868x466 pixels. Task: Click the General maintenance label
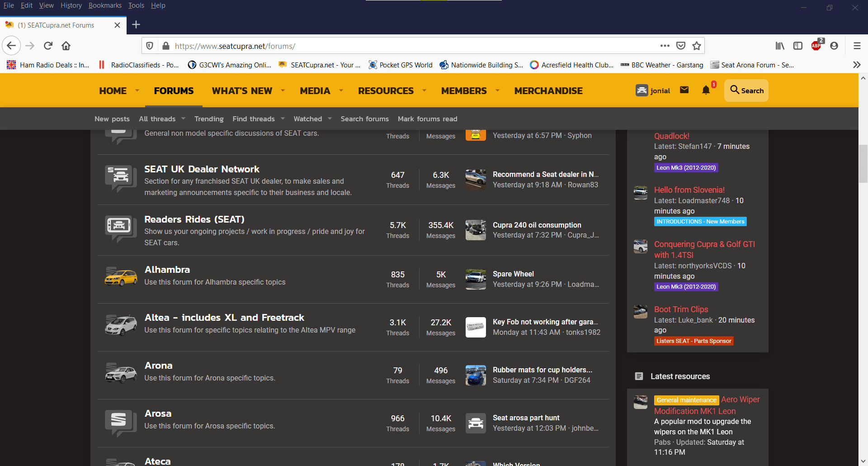[686, 400]
